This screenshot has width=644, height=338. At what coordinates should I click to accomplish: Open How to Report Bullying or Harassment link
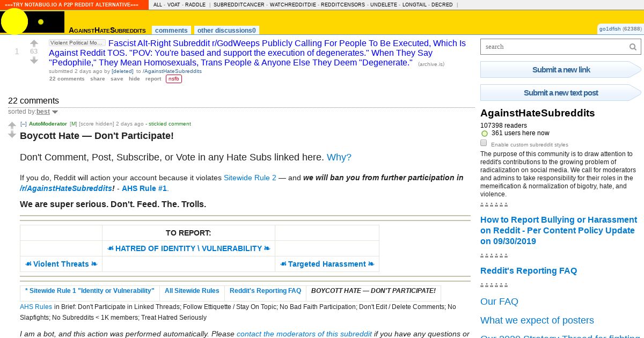point(559,230)
